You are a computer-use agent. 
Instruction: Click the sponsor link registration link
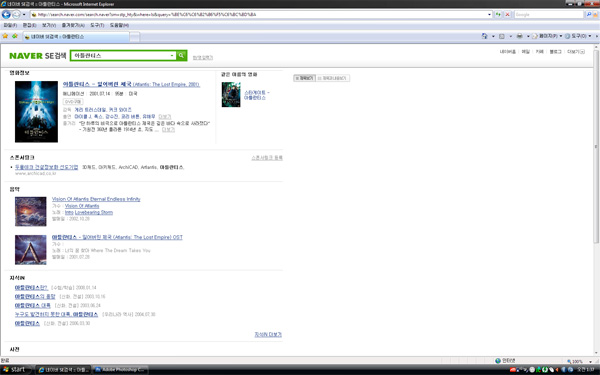tap(267, 158)
